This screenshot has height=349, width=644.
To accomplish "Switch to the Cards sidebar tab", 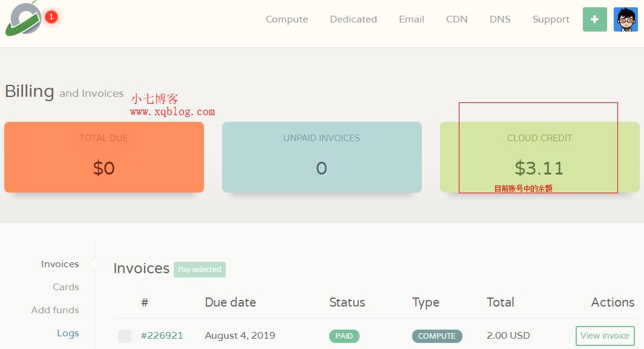I will 66,287.
